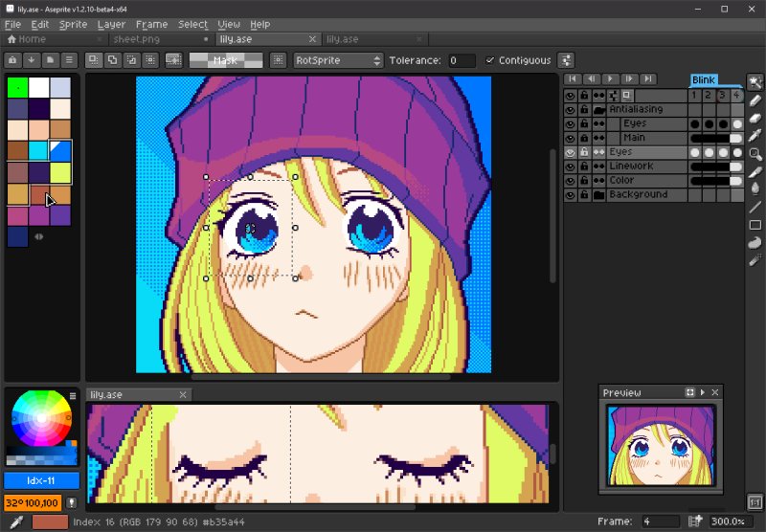This screenshot has width=766, height=532.
Task: Click the Play animation button in timeline
Action: (610, 78)
